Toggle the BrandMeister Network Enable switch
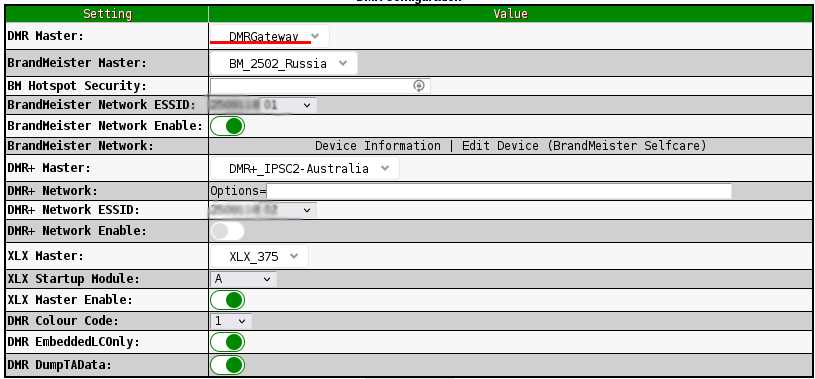The width and height of the screenshot is (815, 379). pos(227,126)
